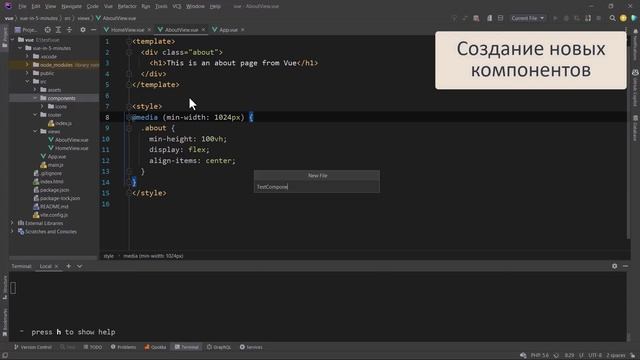Image resolution: width=640 pixels, height=360 pixels.
Task: Click the PHP 5.6 status bar entry
Action: [x=540, y=355]
